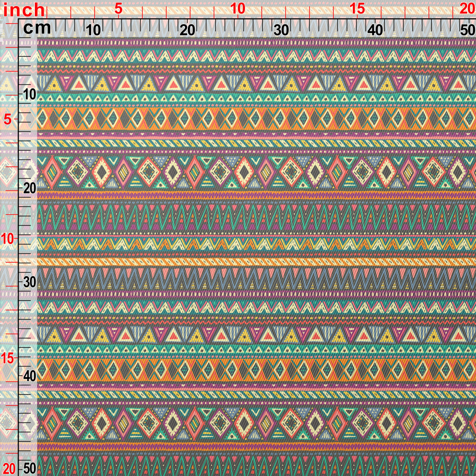
Task: Choose the black 30 on the left cm ruler
Action: (29, 282)
